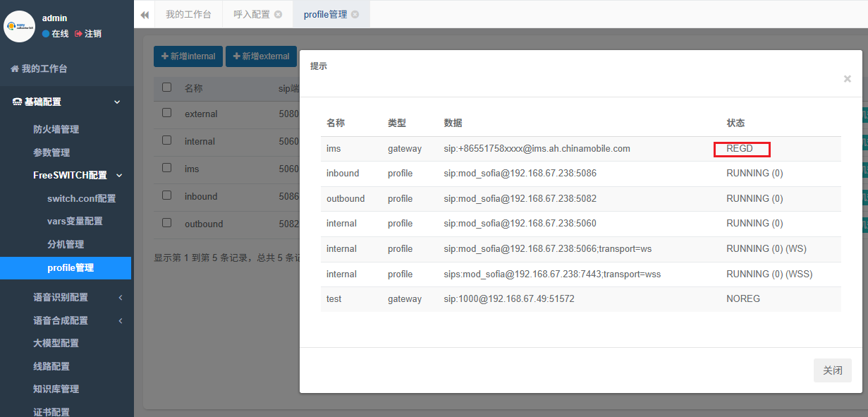This screenshot has height=417, width=868.
Task: Click sip:+86551758xxxx@ims.ah.chinamobile.com data cell
Action: 537,149
